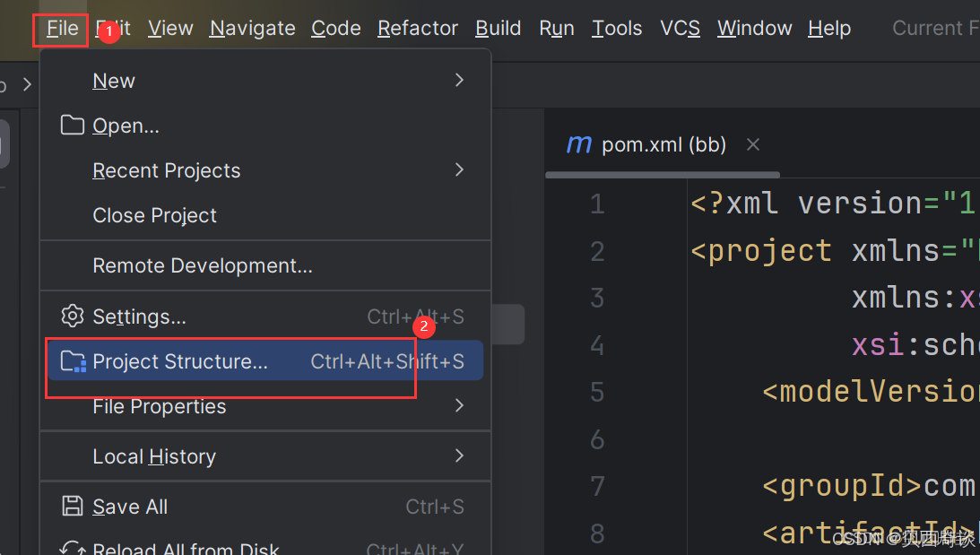Choose New from the File menu
980x555 pixels.
pos(265,81)
